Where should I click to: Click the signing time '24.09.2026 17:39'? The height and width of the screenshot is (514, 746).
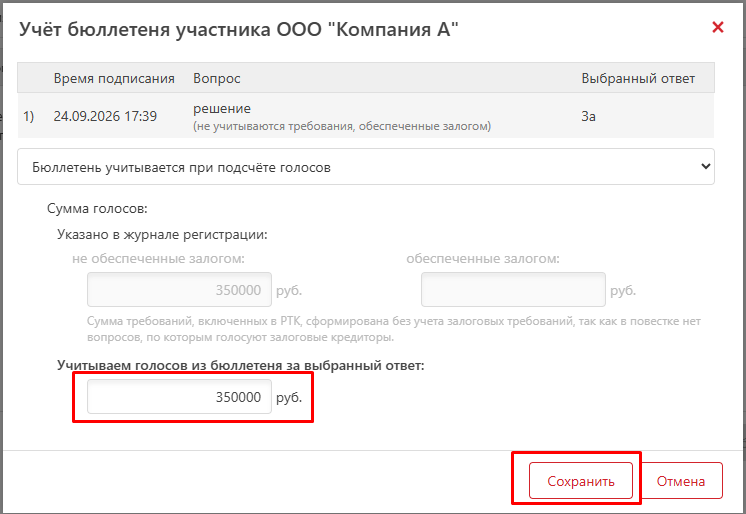click(105, 116)
